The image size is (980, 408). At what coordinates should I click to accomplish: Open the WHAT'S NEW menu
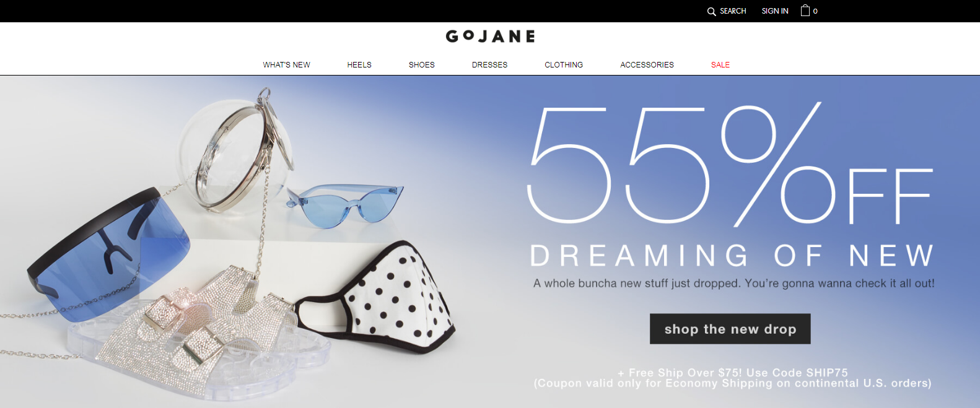(286, 64)
